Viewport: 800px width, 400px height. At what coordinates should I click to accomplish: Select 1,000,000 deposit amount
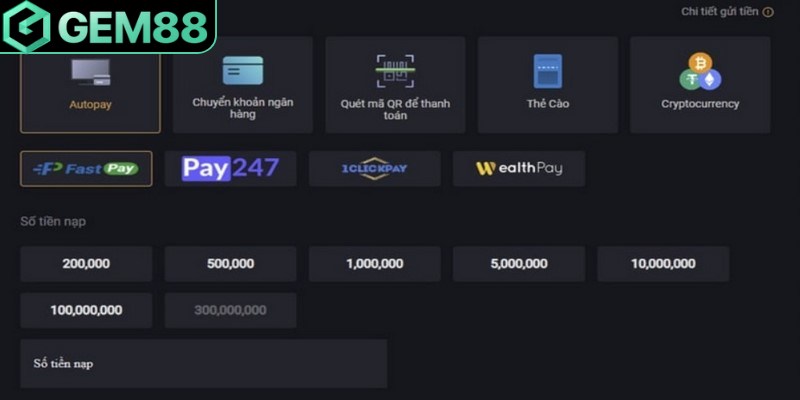point(374,264)
